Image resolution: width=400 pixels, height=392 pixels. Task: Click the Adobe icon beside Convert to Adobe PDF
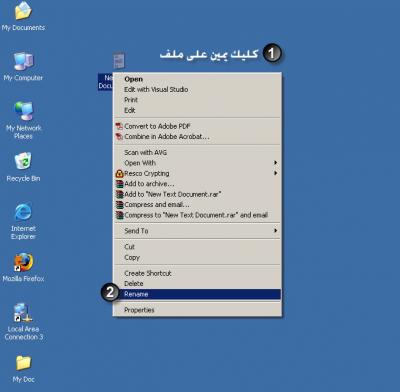(119, 127)
